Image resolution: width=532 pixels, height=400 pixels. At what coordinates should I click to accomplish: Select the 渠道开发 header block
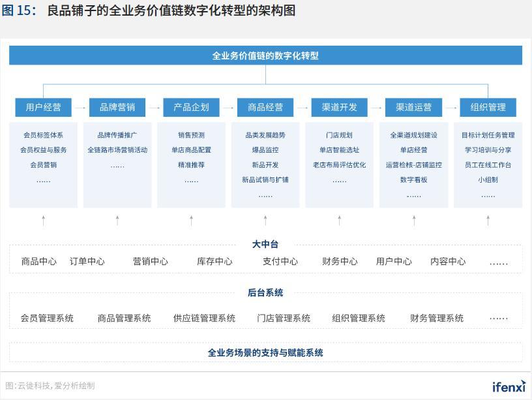click(339, 107)
